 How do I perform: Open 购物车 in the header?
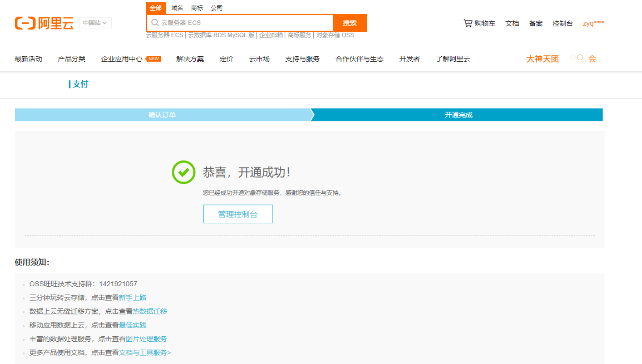click(485, 23)
